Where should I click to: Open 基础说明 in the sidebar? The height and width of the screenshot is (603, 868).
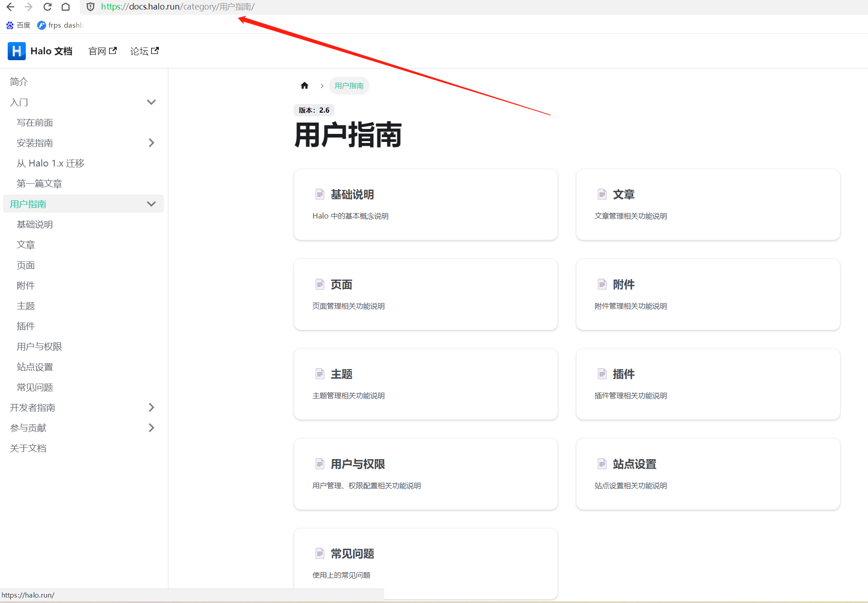tap(35, 224)
